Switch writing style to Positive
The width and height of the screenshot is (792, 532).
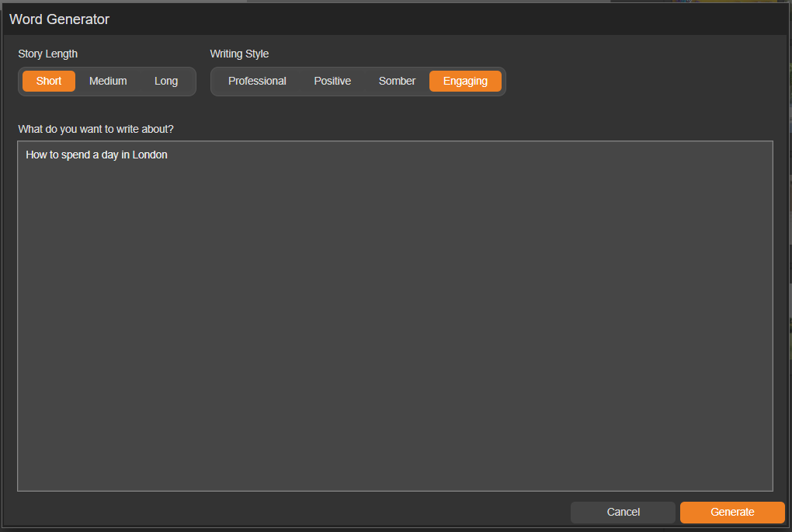pos(332,81)
